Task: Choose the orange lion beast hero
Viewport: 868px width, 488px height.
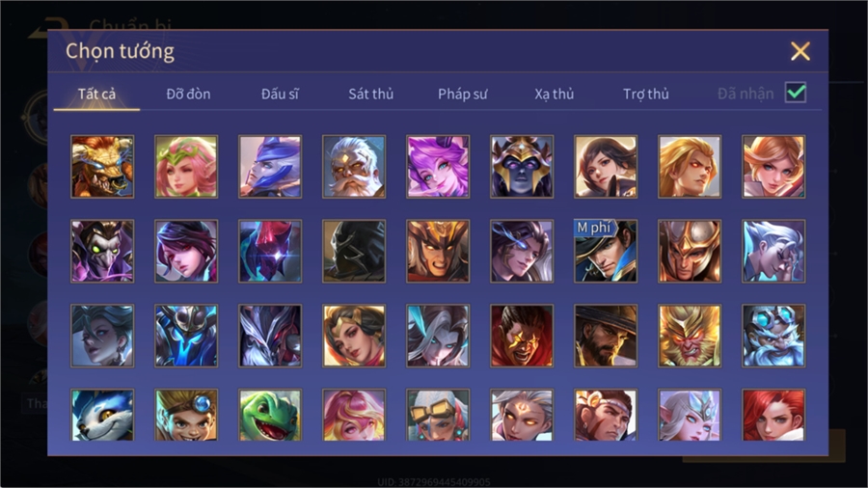Action: tap(102, 167)
